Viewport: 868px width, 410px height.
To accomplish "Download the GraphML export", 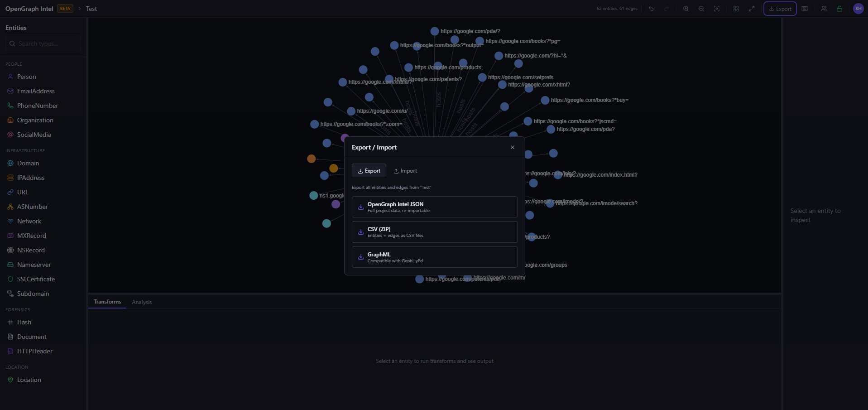I will pyautogui.click(x=434, y=257).
